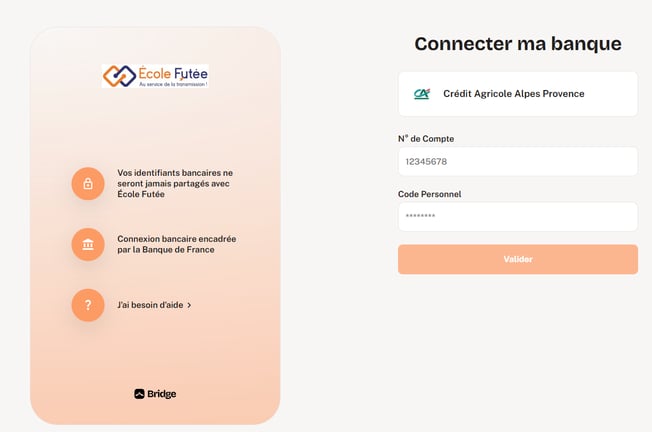Click the Au service de la transmission tagline
Viewport: 652px width, 432px height.
pyautogui.click(x=173, y=84)
